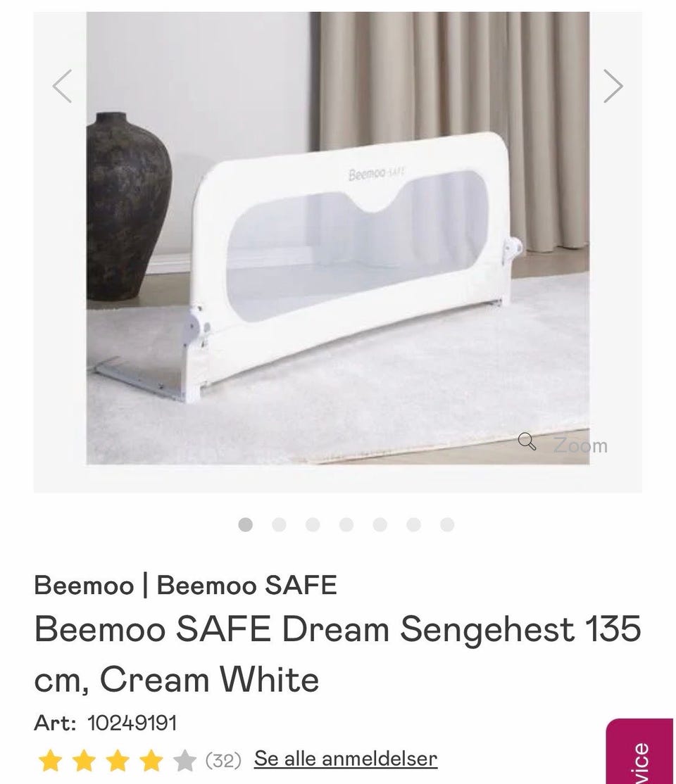Show the last carousel image dot
This screenshot has width=676, height=784.
point(447,524)
